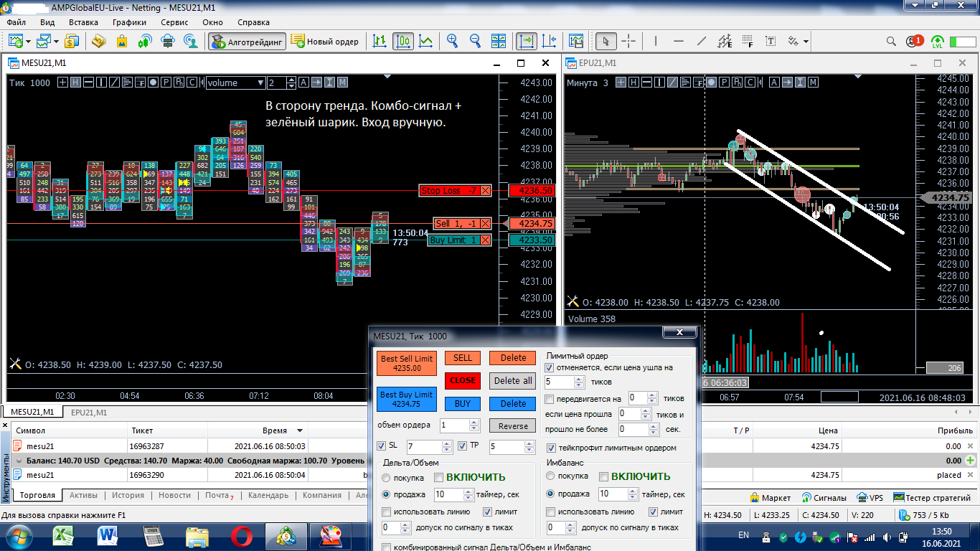Click the Delete all button
The width and height of the screenshot is (980, 551).
pos(513,381)
